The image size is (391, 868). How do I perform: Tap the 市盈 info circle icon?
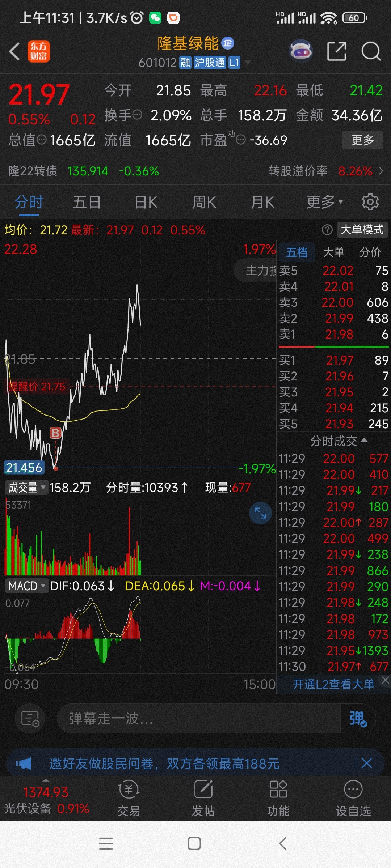pos(241,140)
